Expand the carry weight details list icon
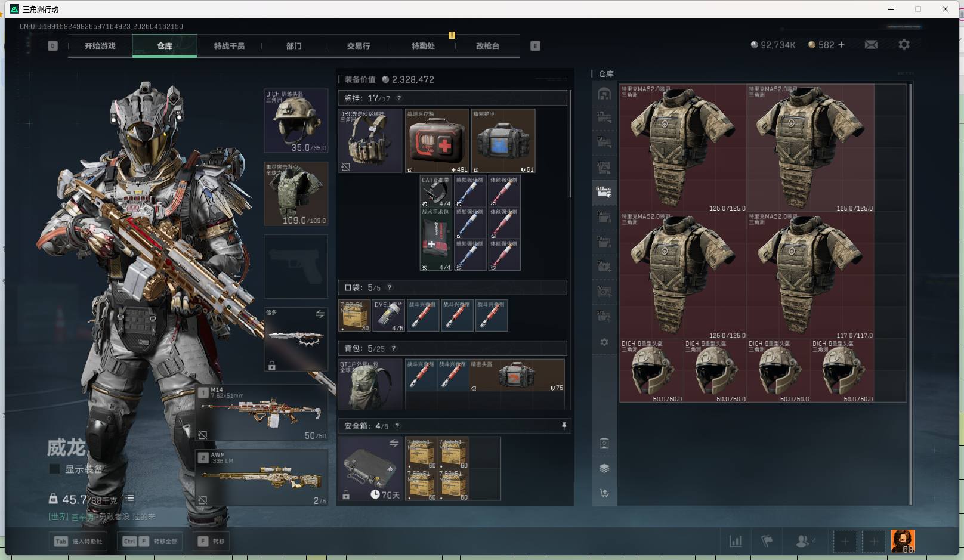 point(129,498)
